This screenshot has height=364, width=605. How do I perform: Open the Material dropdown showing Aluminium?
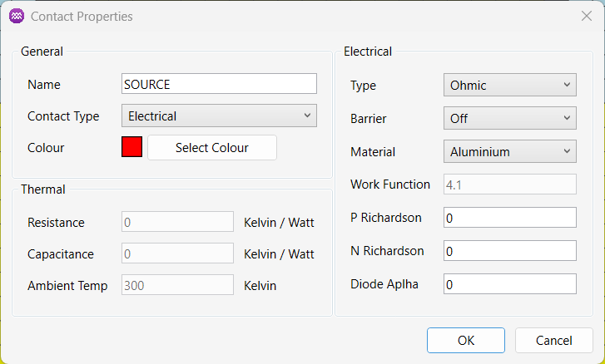509,151
